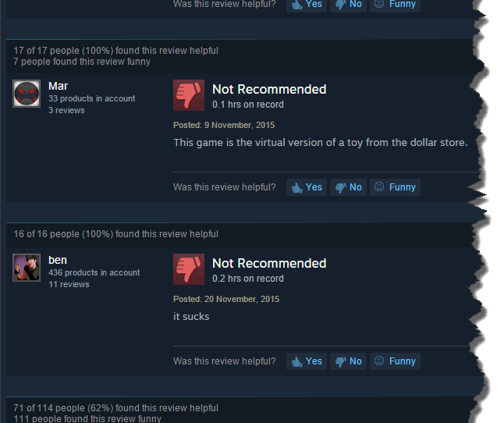Open Mar's profile via username link
The width and height of the screenshot is (504, 423).
(x=58, y=86)
